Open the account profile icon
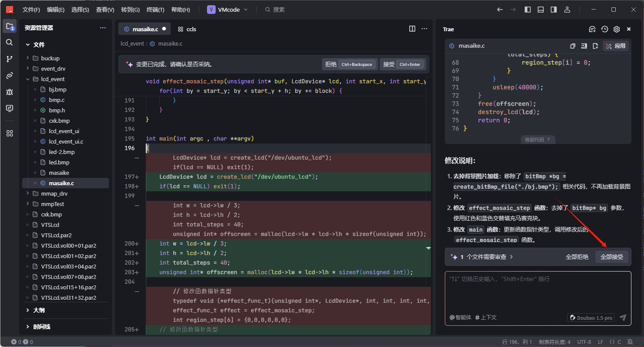Viewport: 644px width, 347px height. (567, 10)
